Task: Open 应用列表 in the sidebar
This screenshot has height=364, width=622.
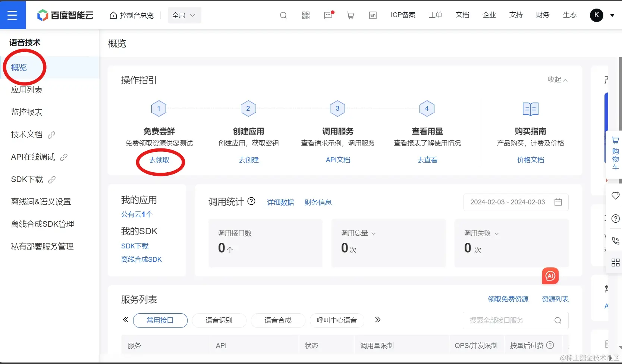Action: point(27,90)
